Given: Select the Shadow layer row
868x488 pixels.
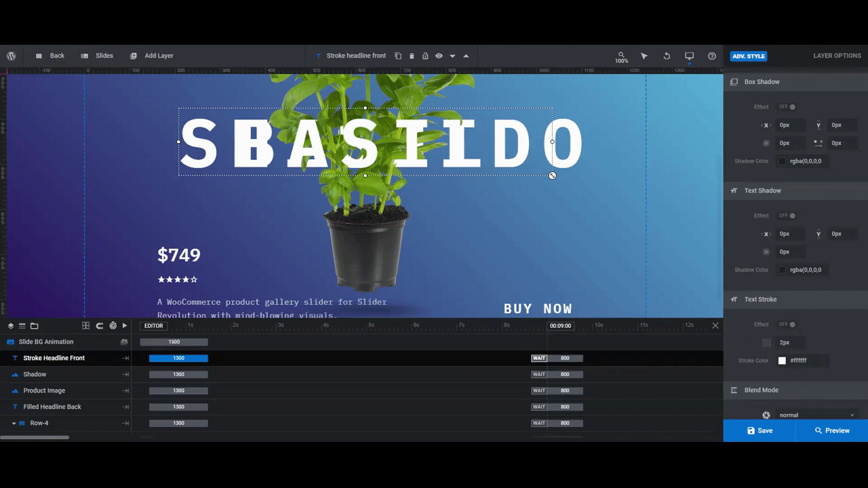Looking at the screenshot, I should point(66,374).
